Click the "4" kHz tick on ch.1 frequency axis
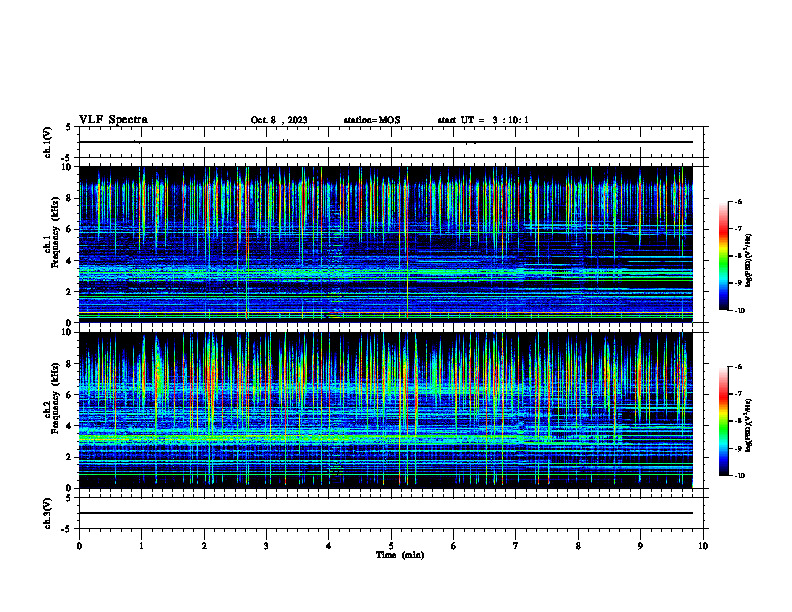 click(x=69, y=261)
